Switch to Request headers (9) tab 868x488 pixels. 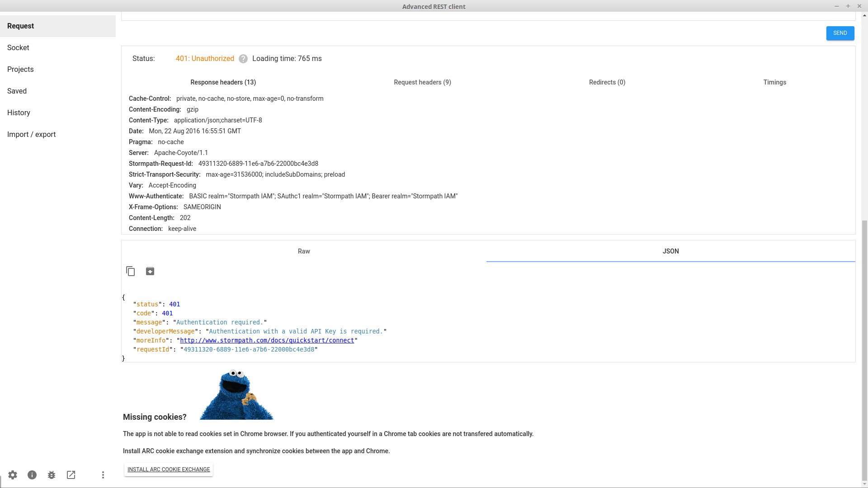[422, 82]
